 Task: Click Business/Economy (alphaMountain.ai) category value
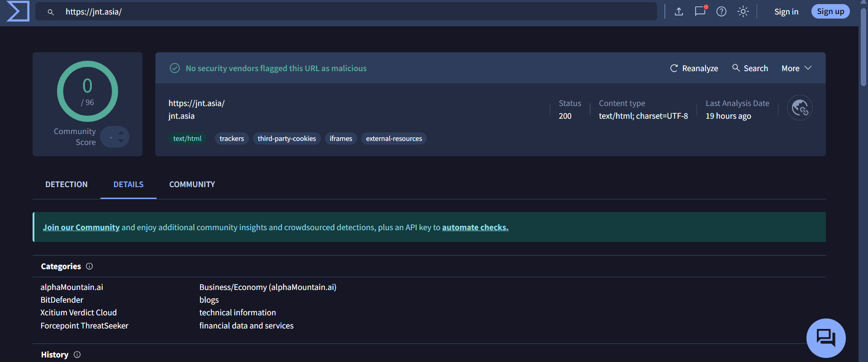point(268,287)
